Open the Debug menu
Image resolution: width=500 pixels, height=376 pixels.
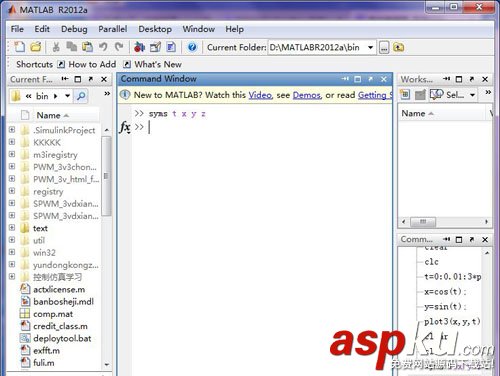[74, 29]
